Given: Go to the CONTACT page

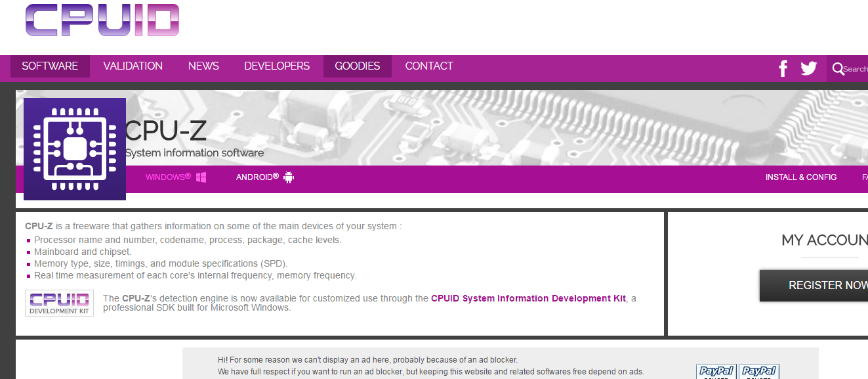Looking at the screenshot, I should point(429,66).
